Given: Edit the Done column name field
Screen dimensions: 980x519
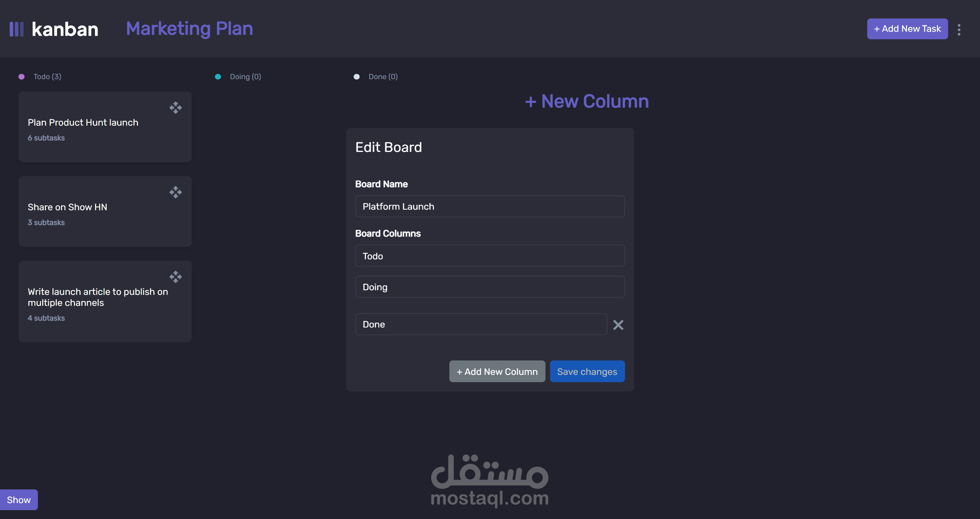Looking at the screenshot, I should point(481,324).
